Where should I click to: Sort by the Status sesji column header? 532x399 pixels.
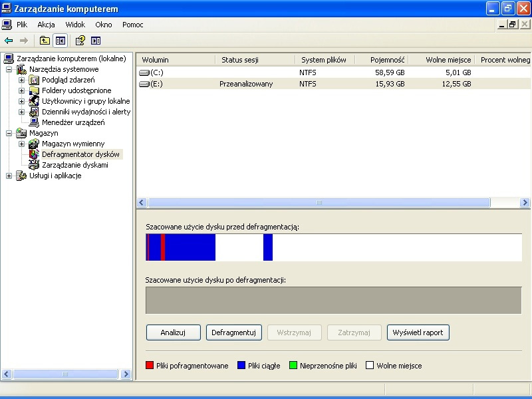tap(255, 60)
